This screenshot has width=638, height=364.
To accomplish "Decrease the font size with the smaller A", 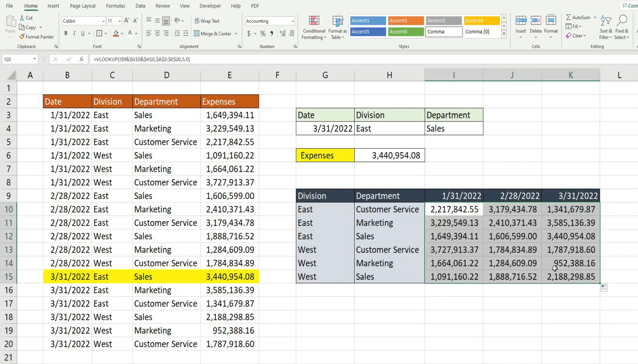I will coord(136,21).
